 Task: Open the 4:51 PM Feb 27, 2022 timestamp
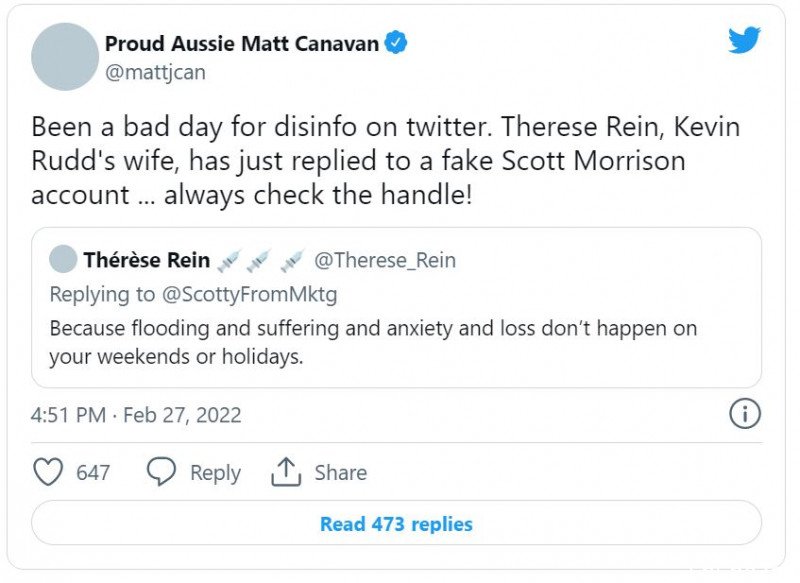pos(136,415)
